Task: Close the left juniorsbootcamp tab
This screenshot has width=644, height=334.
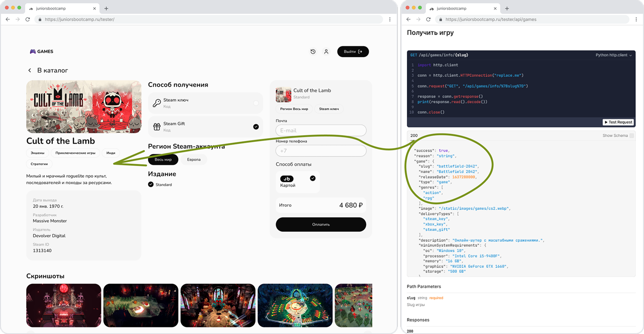Action: pyautogui.click(x=94, y=8)
